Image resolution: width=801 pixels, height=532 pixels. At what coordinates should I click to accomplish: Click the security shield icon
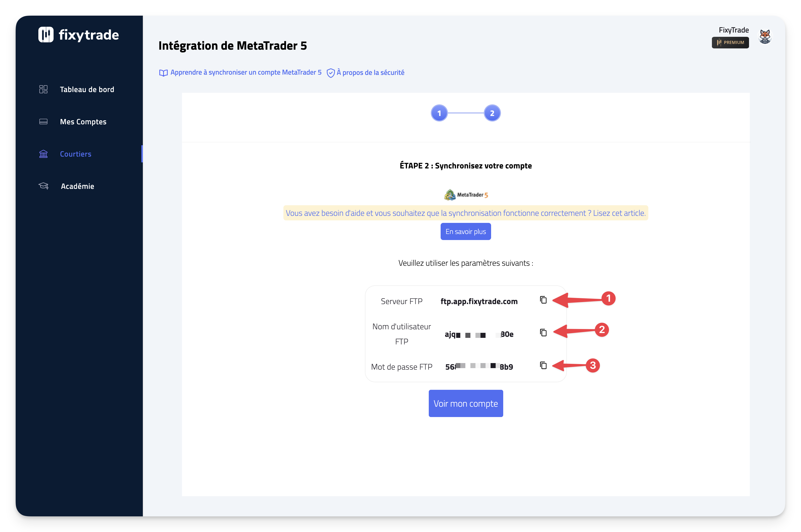point(330,73)
